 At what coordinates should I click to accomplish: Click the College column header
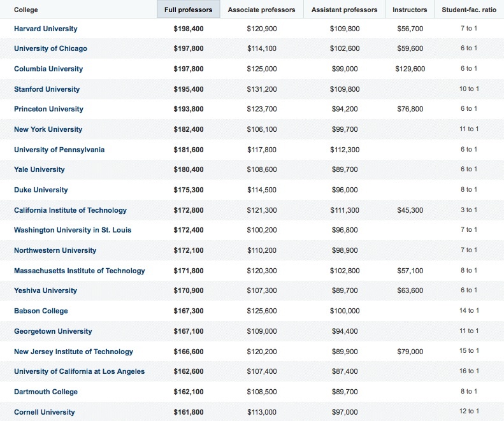coord(26,10)
